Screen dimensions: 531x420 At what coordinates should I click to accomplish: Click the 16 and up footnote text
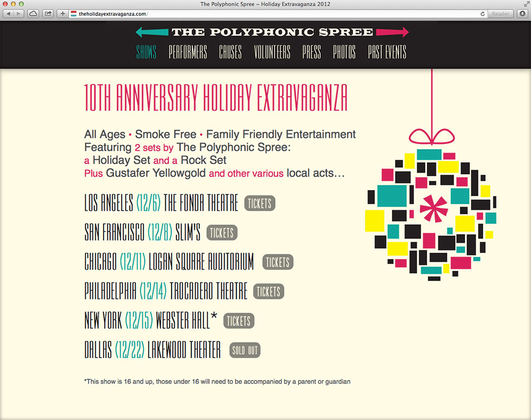click(217, 382)
